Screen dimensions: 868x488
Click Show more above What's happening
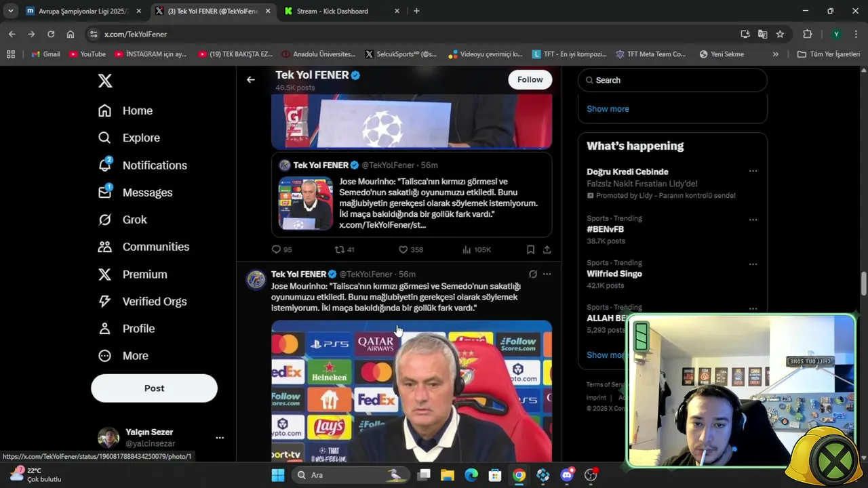(x=608, y=109)
